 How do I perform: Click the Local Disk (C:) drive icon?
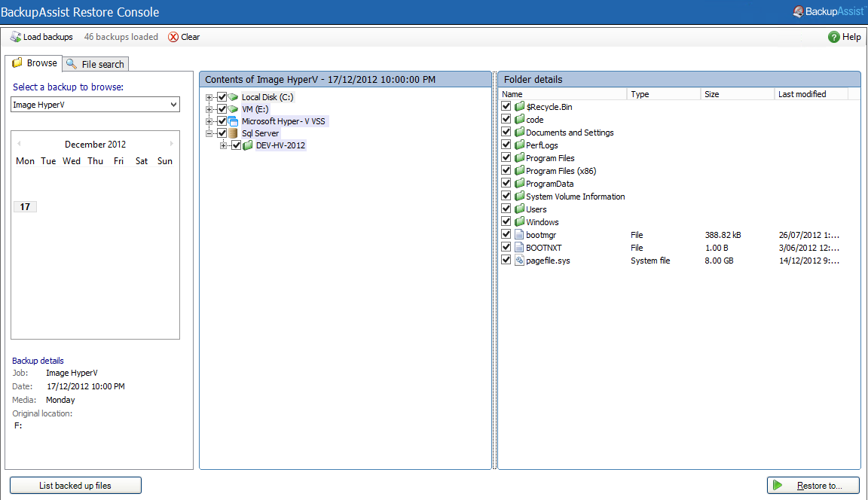tap(234, 97)
